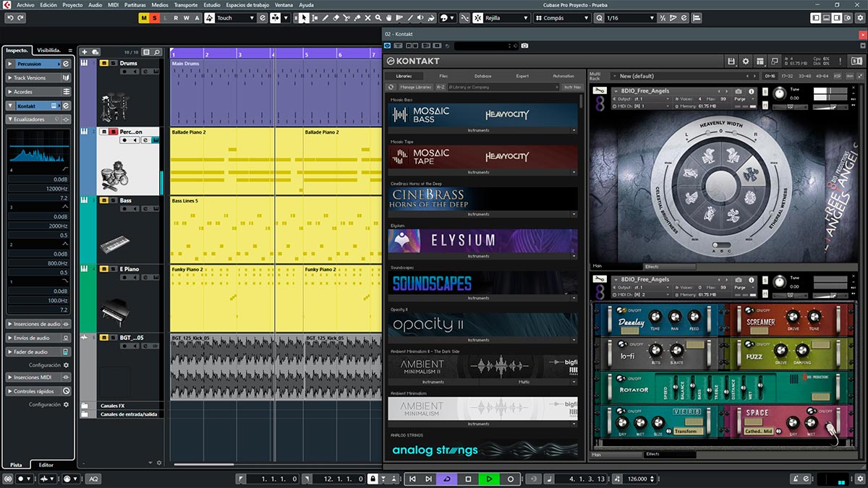The width and height of the screenshot is (868, 488).
Task: Expand Inserciones de audio section
Action: [38, 324]
